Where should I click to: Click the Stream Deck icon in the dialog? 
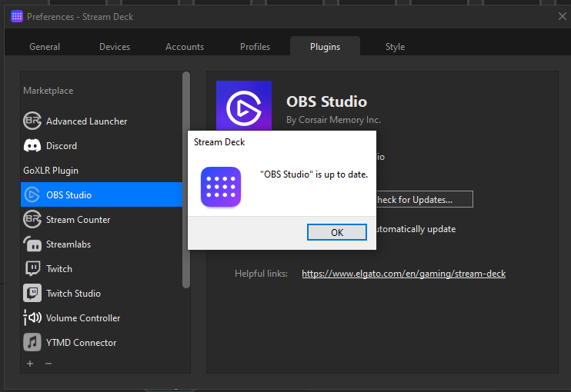pos(221,187)
